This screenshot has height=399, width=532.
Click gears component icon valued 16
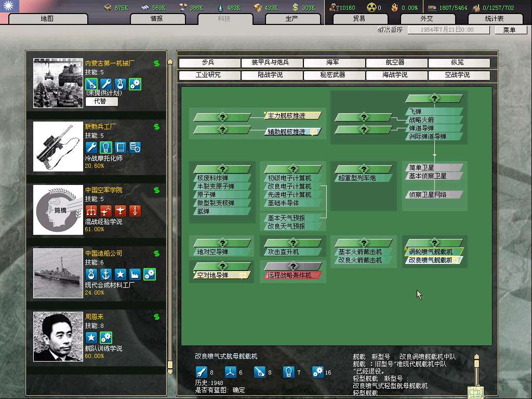pyautogui.click(x=318, y=372)
